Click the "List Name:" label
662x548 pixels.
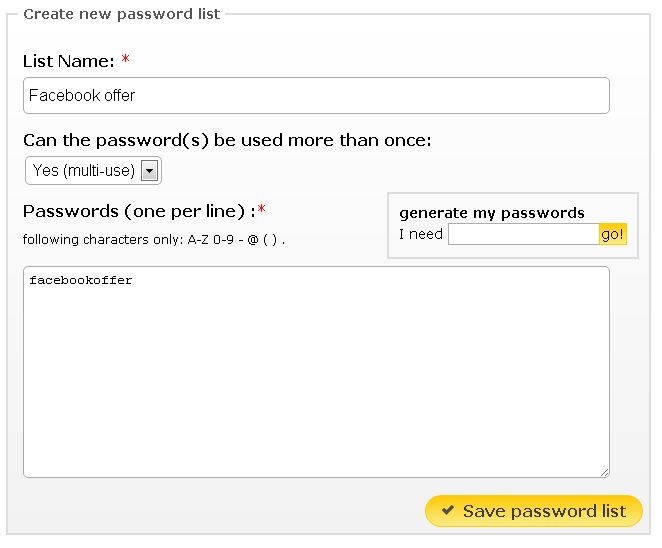coord(69,61)
